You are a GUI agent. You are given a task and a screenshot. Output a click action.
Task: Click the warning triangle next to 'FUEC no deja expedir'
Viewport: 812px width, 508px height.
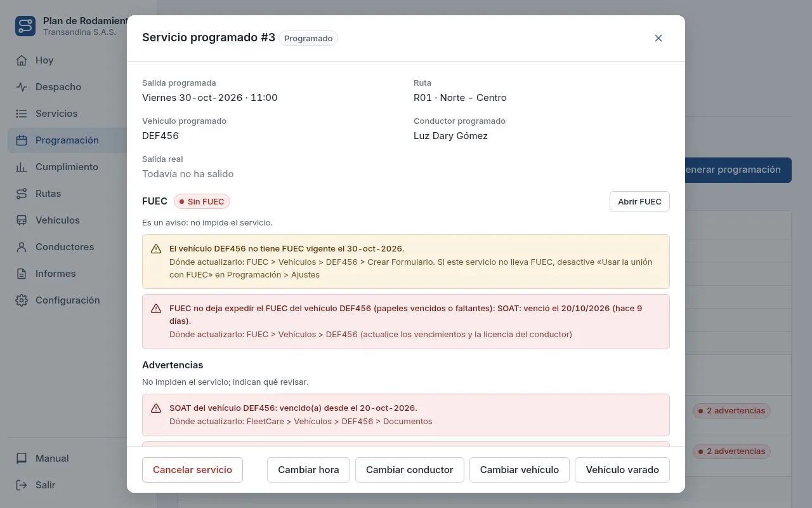tap(156, 309)
